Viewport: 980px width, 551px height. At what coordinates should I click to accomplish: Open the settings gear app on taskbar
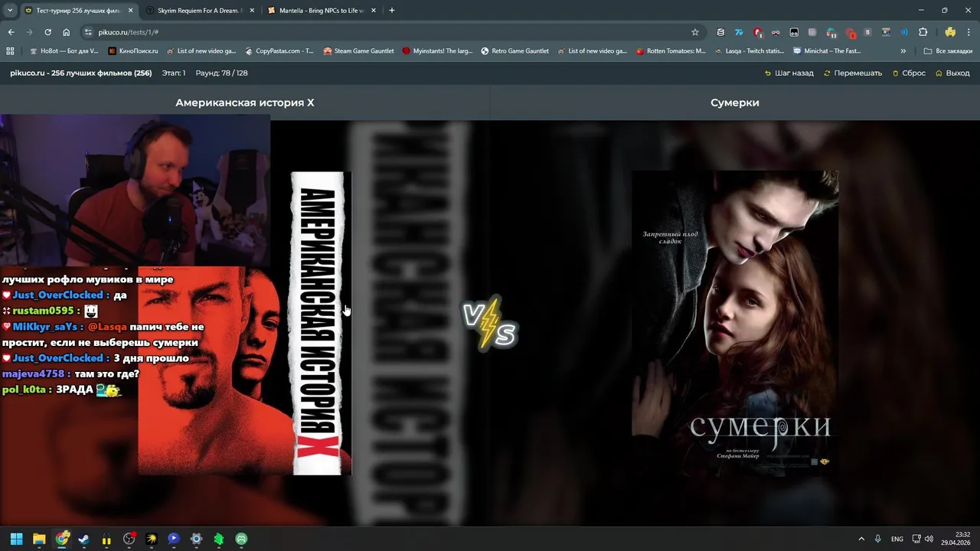tap(196, 539)
